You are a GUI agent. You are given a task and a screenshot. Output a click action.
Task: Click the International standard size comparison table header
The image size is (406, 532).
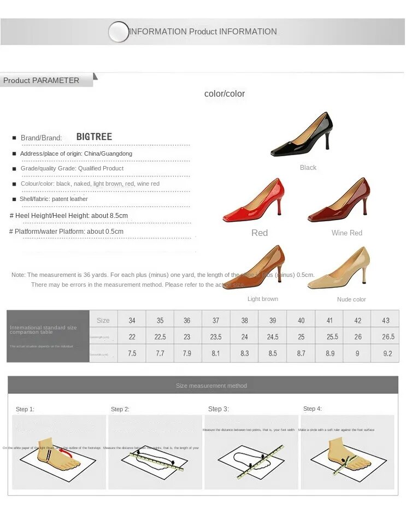[43, 329]
